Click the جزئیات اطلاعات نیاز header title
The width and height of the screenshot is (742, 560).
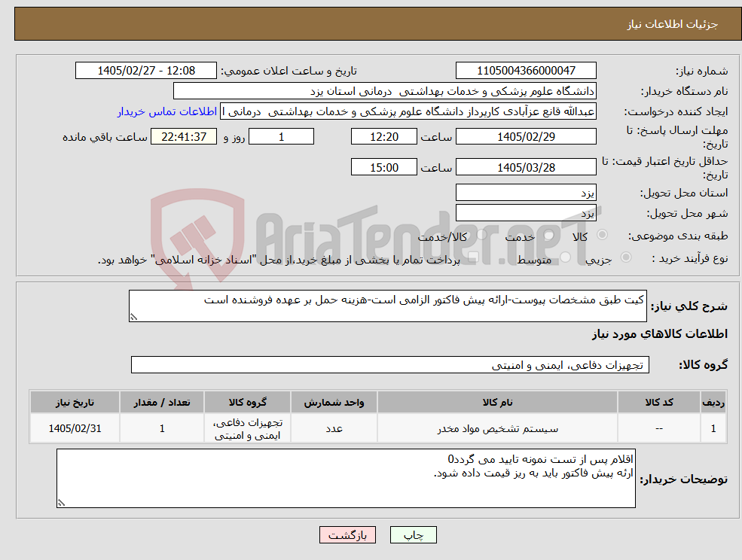(673, 24)
